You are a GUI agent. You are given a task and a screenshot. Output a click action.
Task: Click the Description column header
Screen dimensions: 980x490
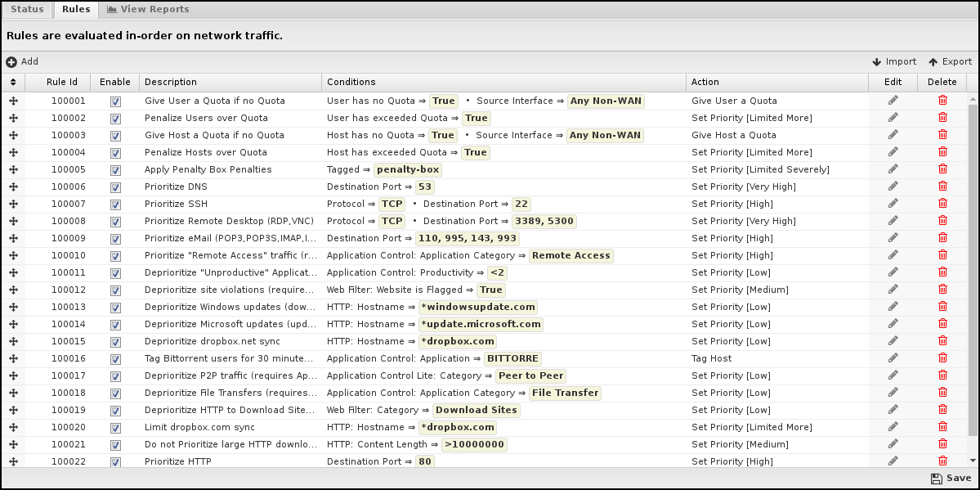(x=230, y=82)
